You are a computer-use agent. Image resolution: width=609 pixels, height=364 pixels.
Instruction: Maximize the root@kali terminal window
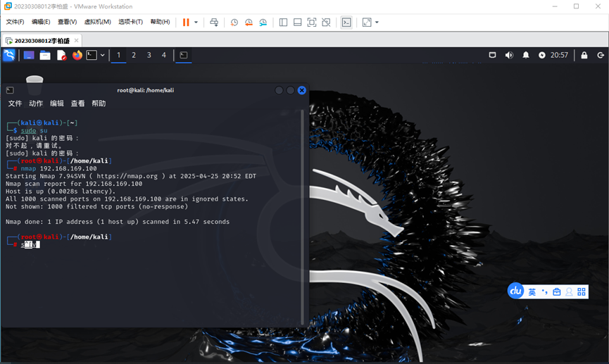click(290, 90)
